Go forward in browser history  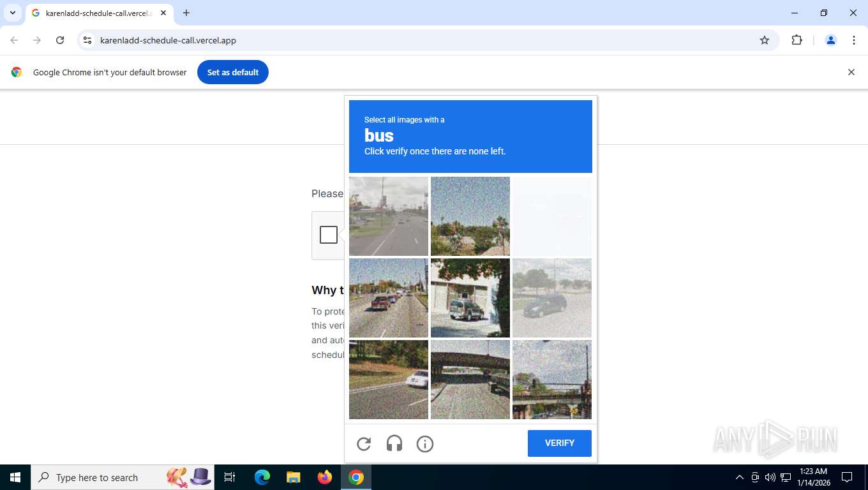[x=37, y=40]
